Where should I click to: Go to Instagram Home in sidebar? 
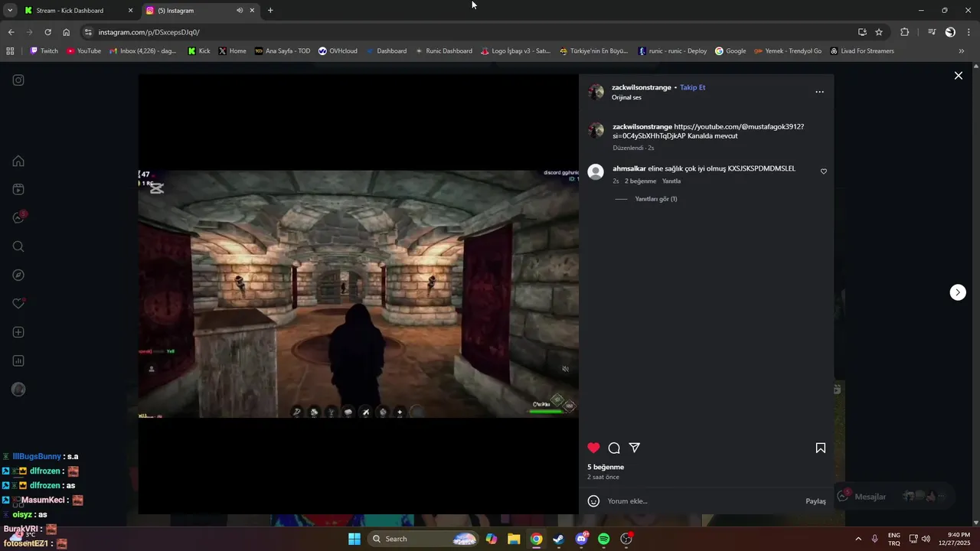point(18,161)
